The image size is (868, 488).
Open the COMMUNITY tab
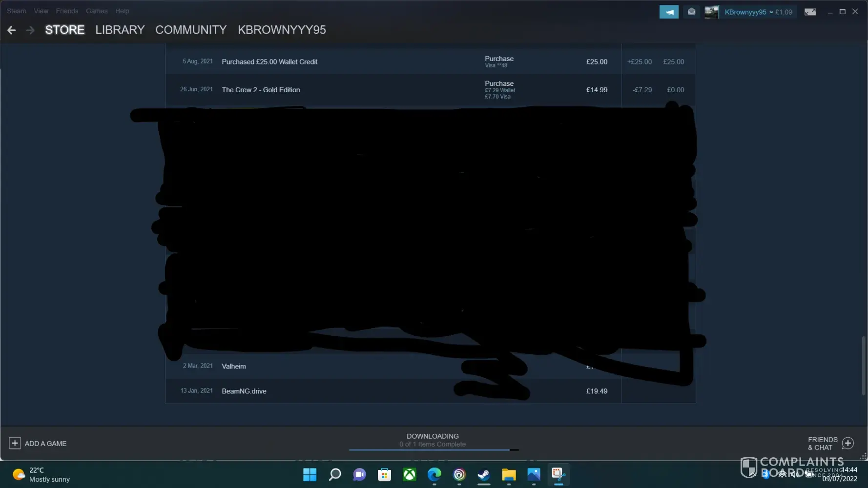point(191,30)
